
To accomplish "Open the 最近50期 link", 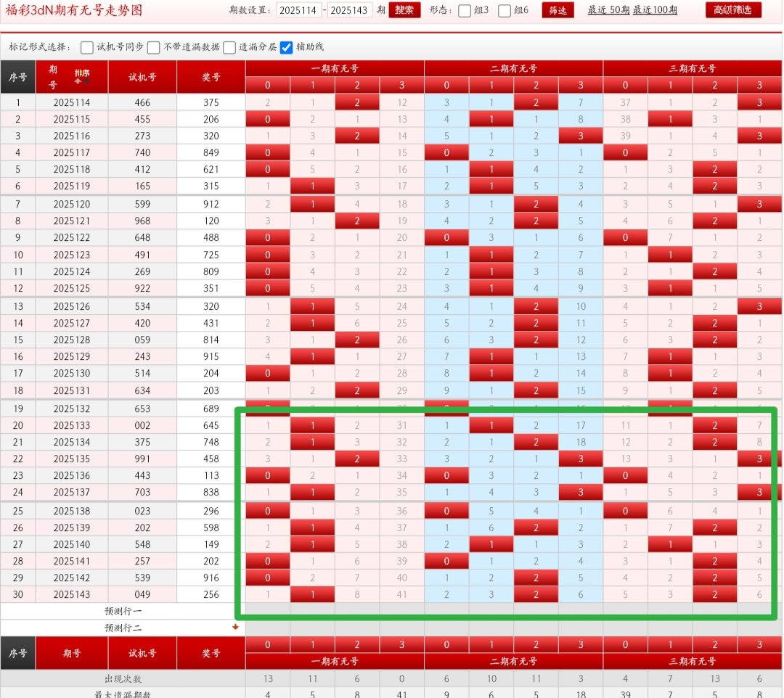I will (608, 10).
